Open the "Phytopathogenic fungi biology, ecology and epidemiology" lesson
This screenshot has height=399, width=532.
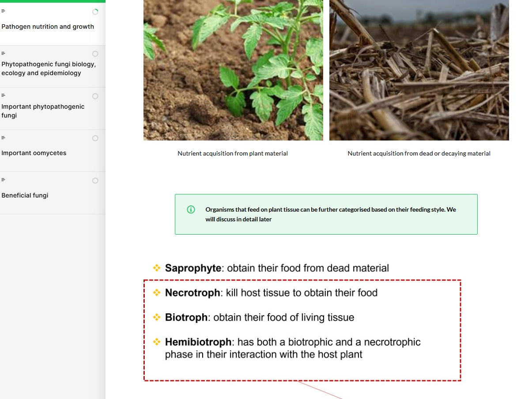point(49,68)
